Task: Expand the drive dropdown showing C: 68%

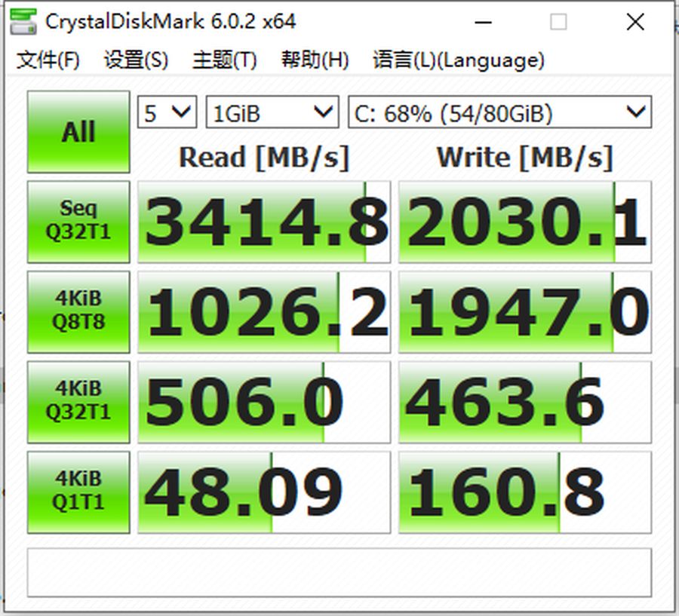Action: [499, 112]
